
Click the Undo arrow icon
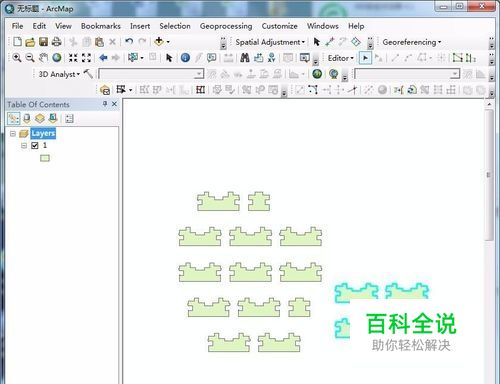pos(129,42)
